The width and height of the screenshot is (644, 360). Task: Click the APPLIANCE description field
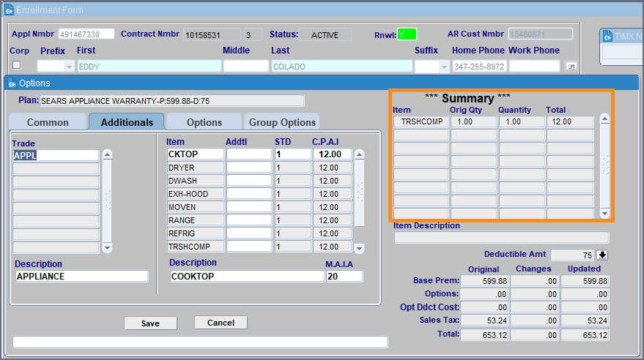click(x=81, y=276)
